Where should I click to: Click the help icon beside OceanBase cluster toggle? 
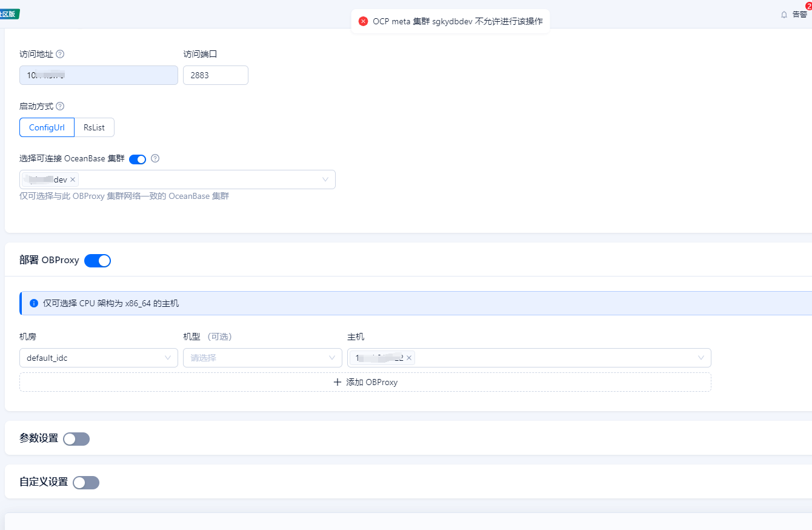click(x=155, y=158)
